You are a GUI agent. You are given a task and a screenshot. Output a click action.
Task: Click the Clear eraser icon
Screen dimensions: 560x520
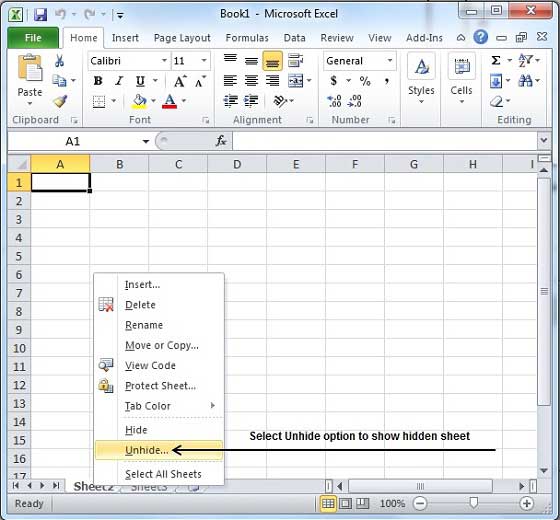[496, 102]
